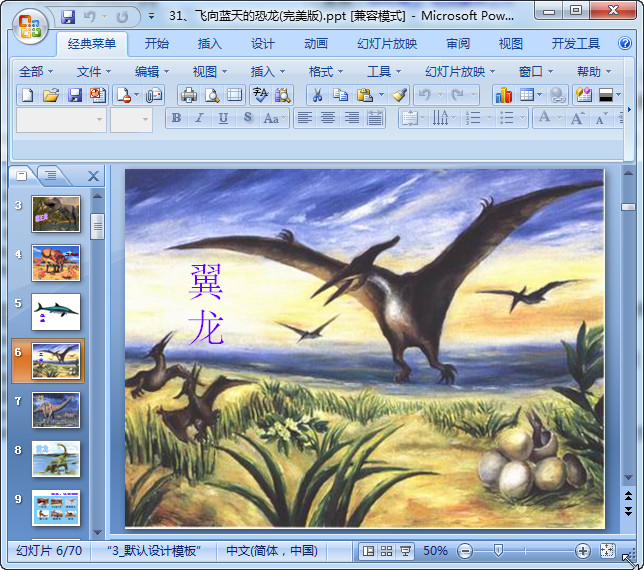Switch to 动画 ribbon tab
Screen dimensions: 644x570
pyautogui.click(x=316, y=43)
